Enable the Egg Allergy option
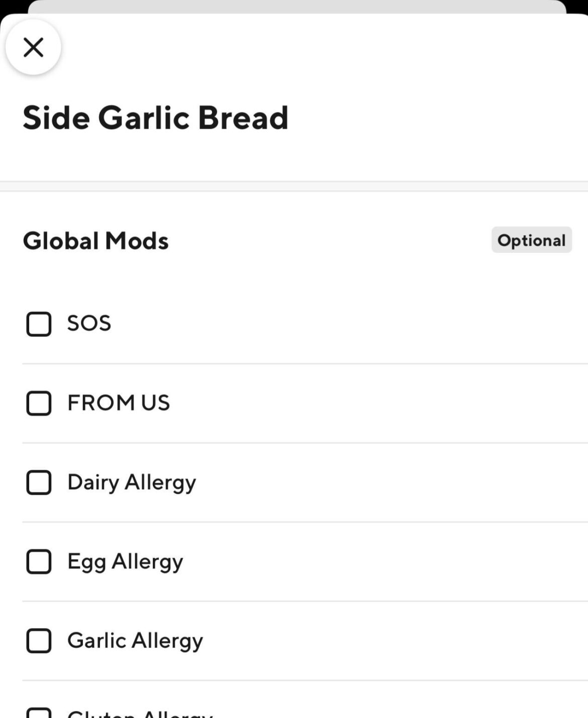Viewport: 588px width, 718px height. coord(39,562)
